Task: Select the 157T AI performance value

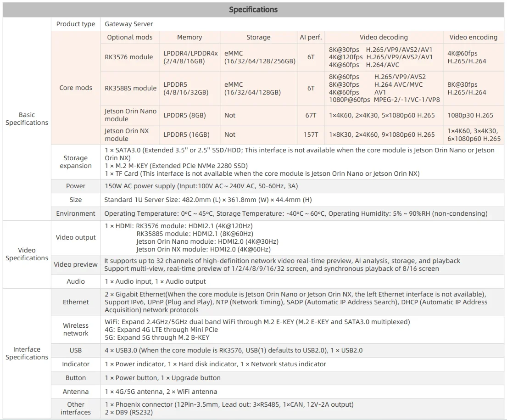Action: click(x=311, y=134)
